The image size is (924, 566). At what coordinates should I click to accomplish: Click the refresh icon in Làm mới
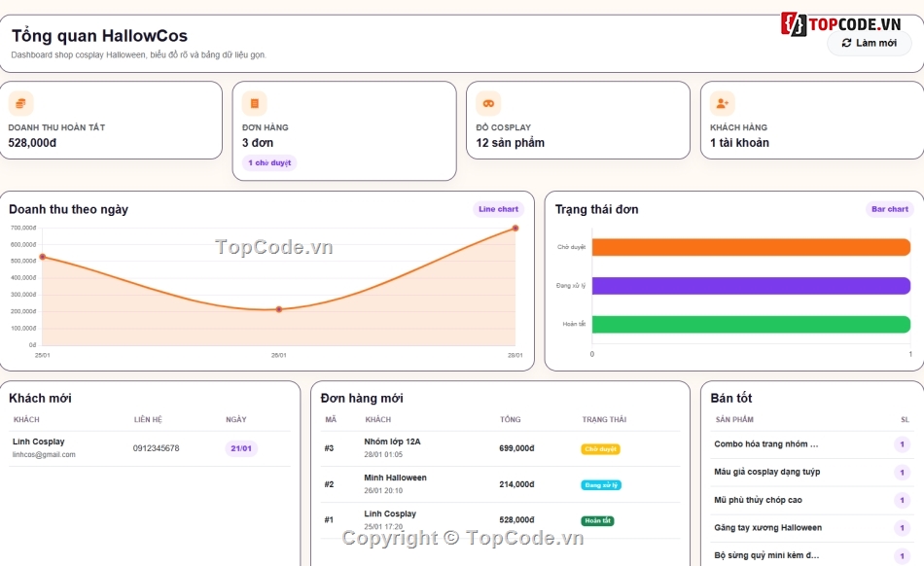click(x=847, y=43)
